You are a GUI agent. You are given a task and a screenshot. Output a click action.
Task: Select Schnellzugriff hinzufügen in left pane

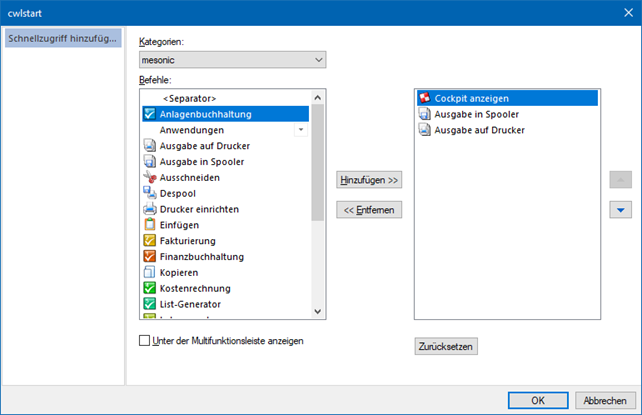pyautogui.click(x=62, y=39)
